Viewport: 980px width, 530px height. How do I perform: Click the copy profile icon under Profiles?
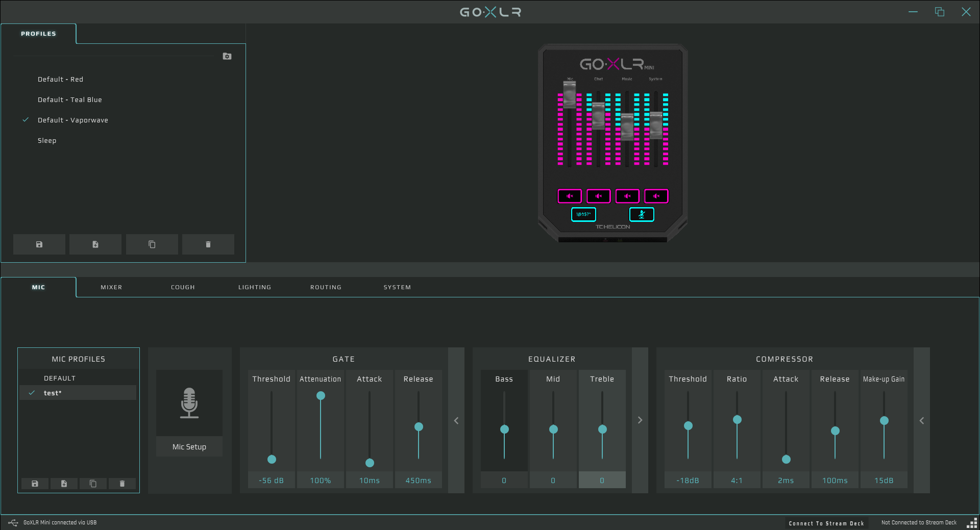coord(152,244)
